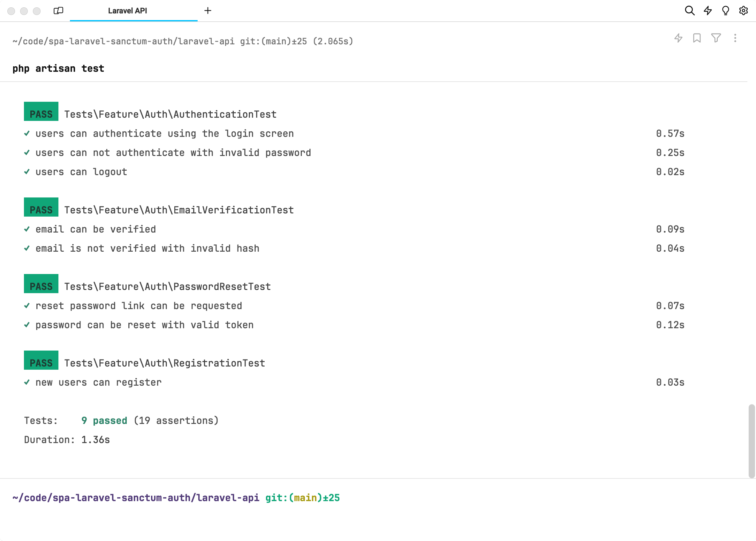The width and height of the screenshot is (756, 541).
Task: Click the 0.07s duration value
Action: click(670, 306)
